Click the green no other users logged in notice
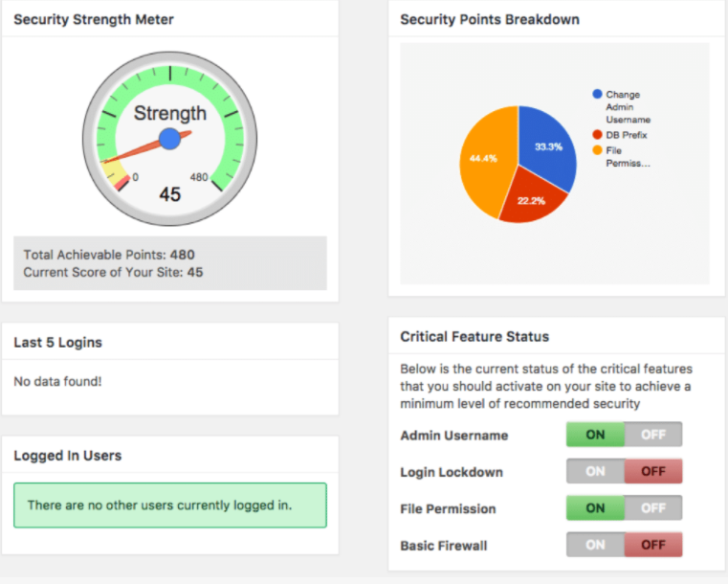The height and width of the screenshot is (584, 728). coord(169,505)
